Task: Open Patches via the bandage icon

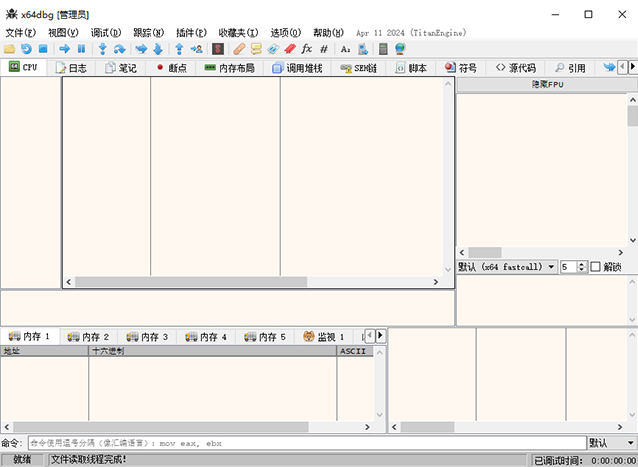Action: (x=239, y=49)
